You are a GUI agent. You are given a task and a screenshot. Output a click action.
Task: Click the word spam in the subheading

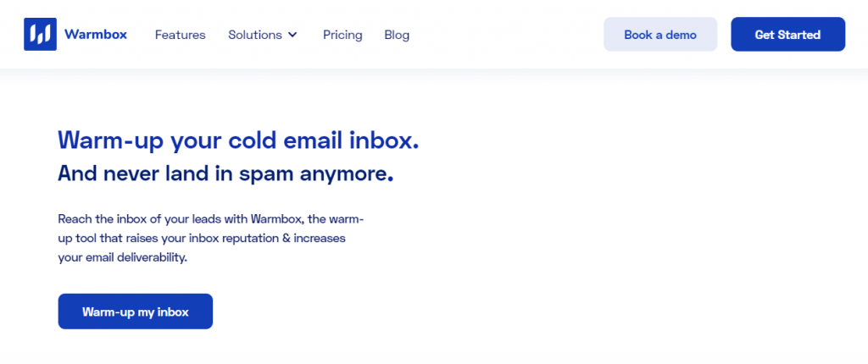(267, 175)
